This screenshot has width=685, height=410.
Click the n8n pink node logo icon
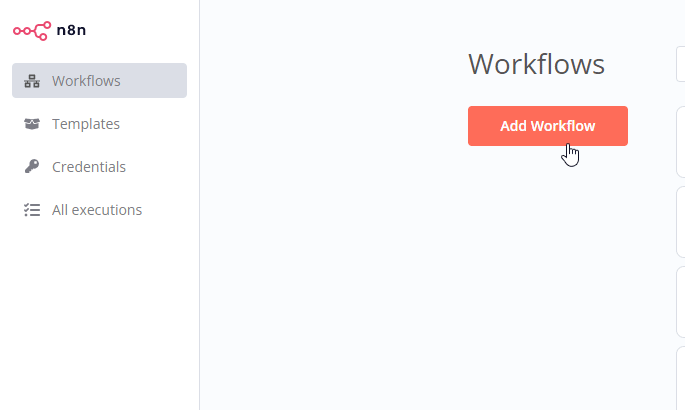tap(32, 31)
